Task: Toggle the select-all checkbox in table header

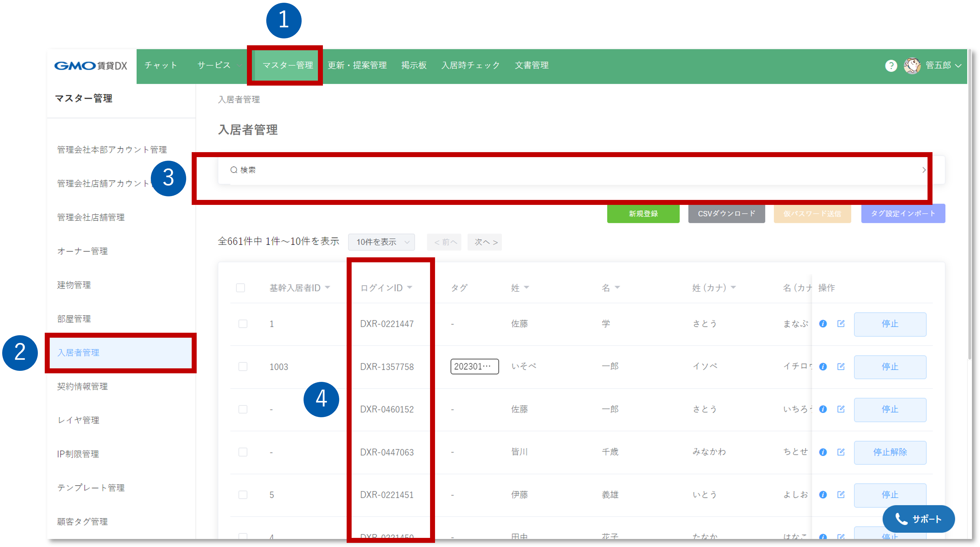Action: click(241, 288)
